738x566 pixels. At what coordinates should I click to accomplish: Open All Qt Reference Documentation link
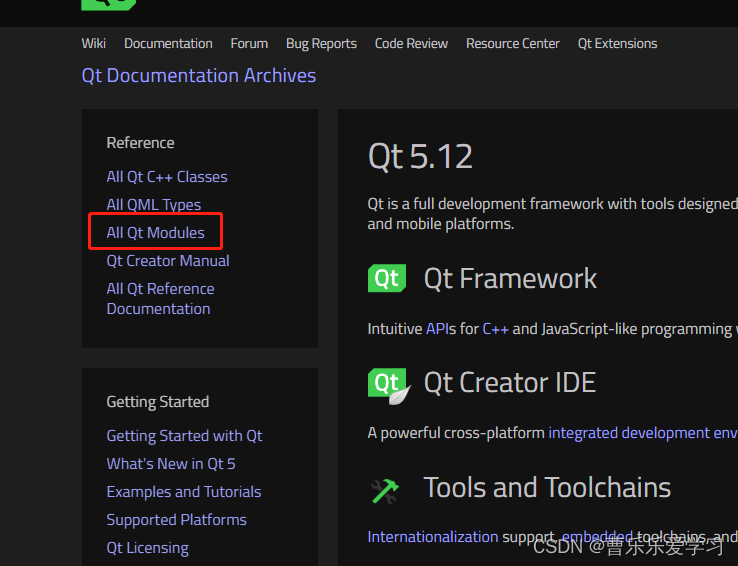[x=160, y=299]
